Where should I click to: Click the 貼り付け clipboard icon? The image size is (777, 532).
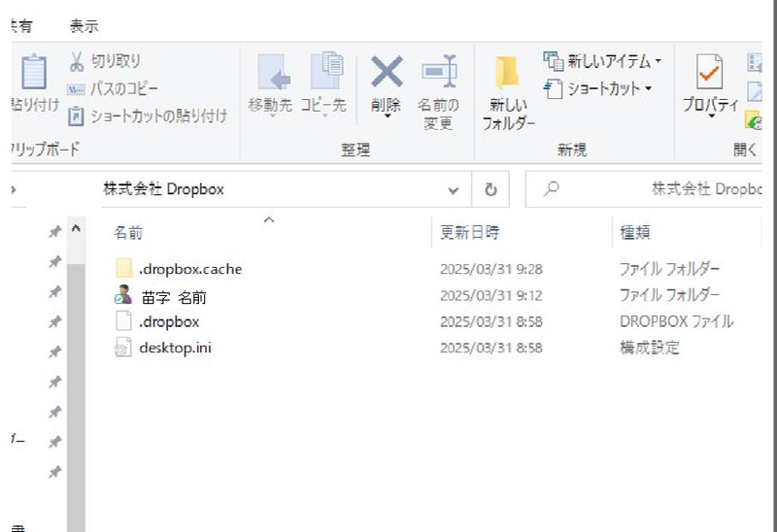click(x=34, y=73)
